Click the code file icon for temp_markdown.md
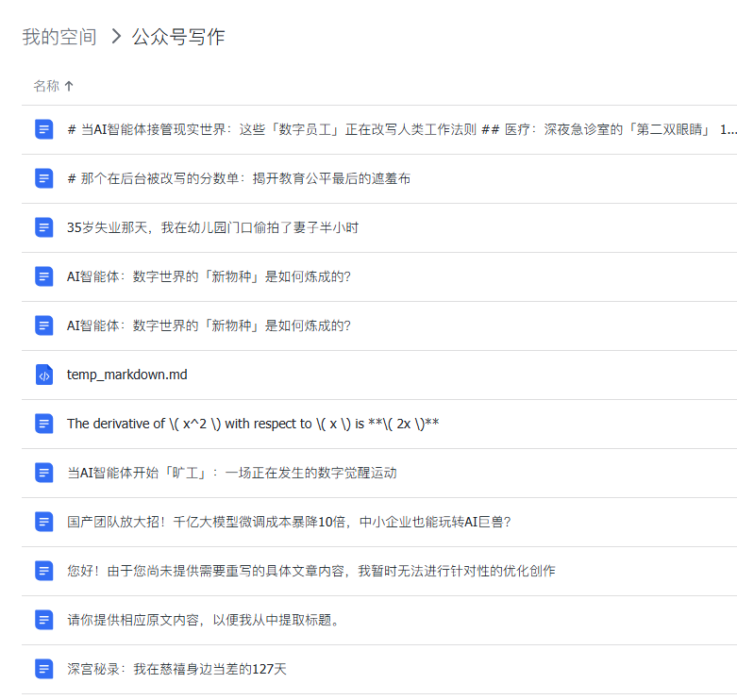Screen dimensions: 737x700 (44, 375)
